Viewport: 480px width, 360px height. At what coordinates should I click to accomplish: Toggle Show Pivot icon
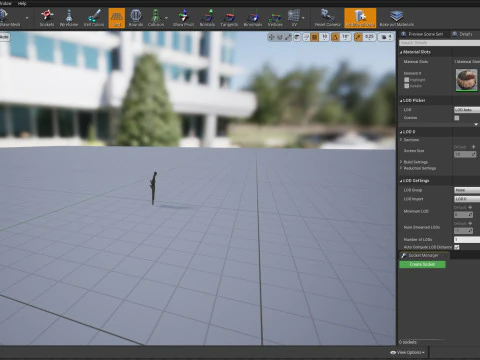click(x=184, y=18)
